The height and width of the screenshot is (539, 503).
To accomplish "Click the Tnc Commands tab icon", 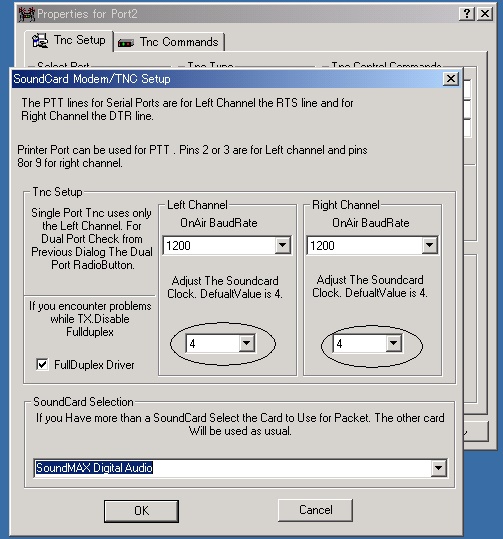I will click(126, 43).
